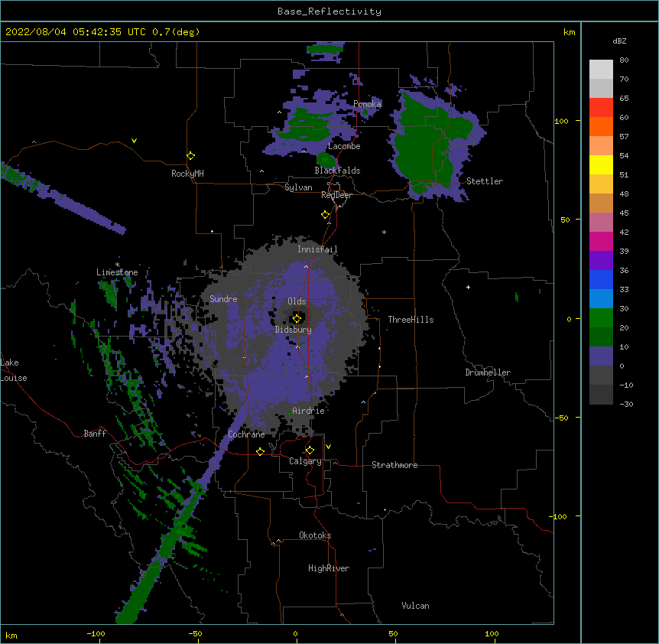The image size is (659, 644).
Task: Click the Airdrie city label
Action: pyautogui.click(x=309, y=411)
